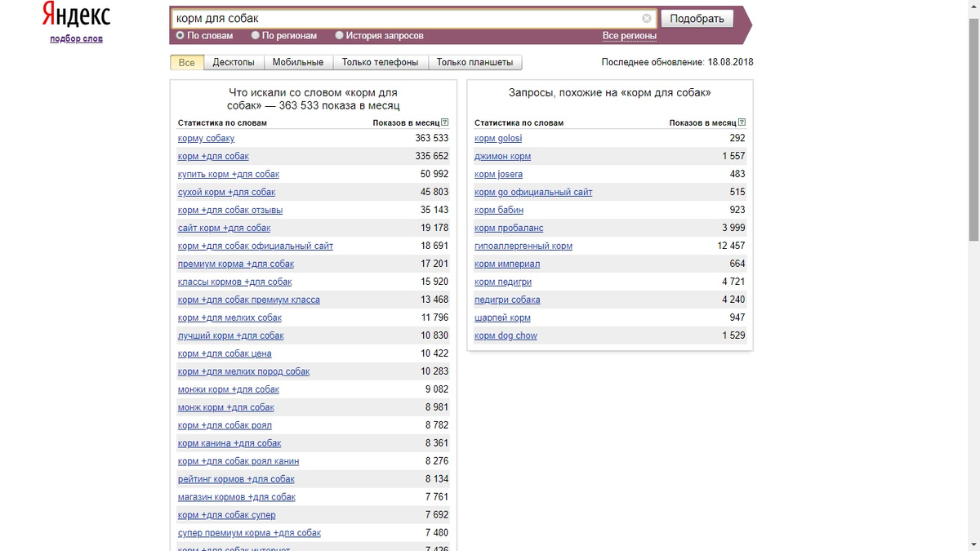This screenshot has width=980, height=551.
Task: Click the 50 992 impressions value
Action: point(434,174)
